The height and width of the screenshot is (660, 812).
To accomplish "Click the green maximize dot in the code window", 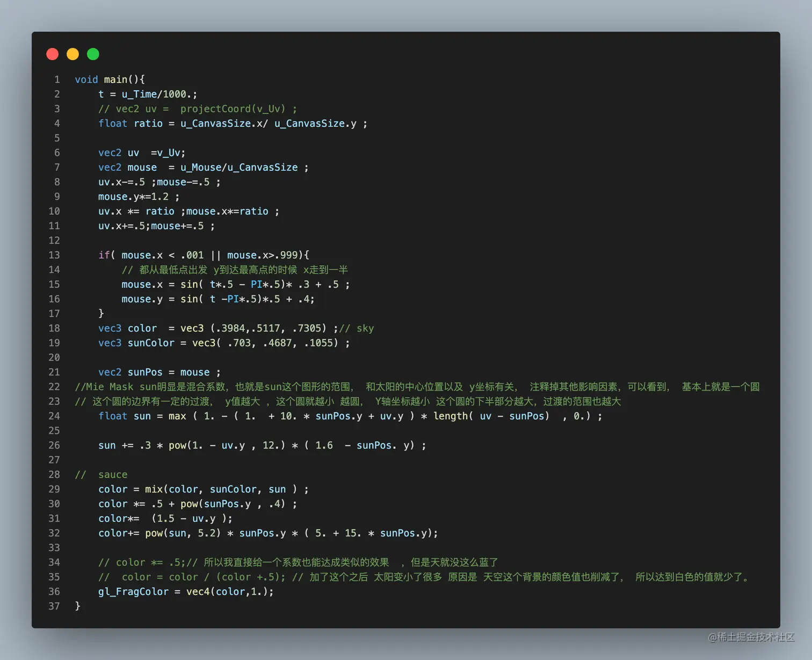I will click(x=93, y=54).
